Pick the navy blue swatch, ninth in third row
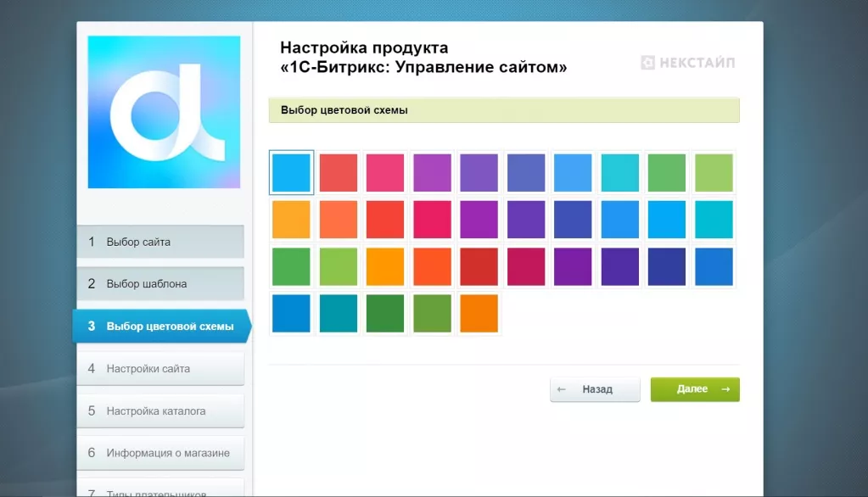Screen dimensions: 868x497 pyautogui.click(x=667, y=267)
